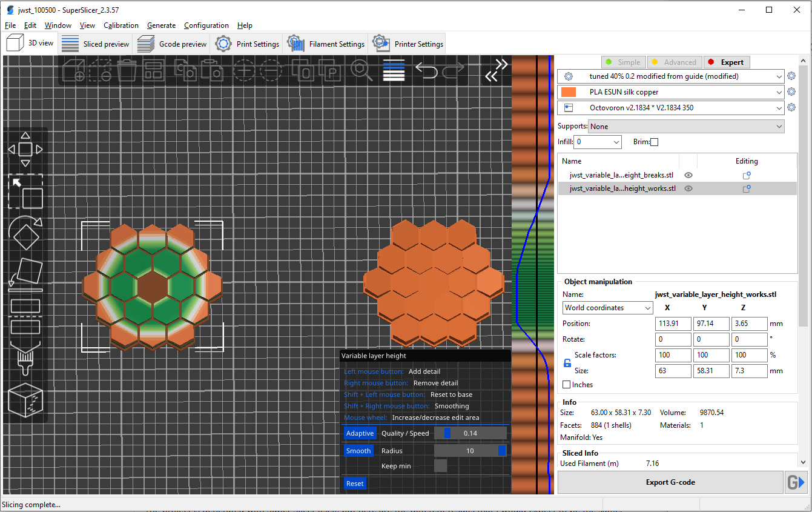Open print preset settings gear

(x=791, y=76)
